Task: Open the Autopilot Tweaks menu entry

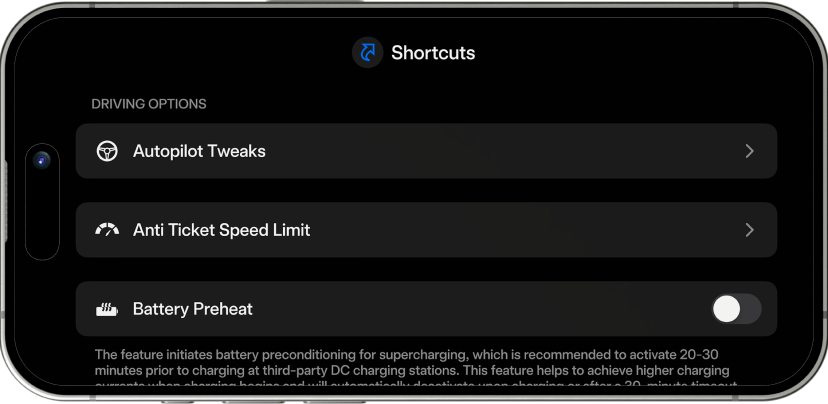Action: tap(199, 151)
